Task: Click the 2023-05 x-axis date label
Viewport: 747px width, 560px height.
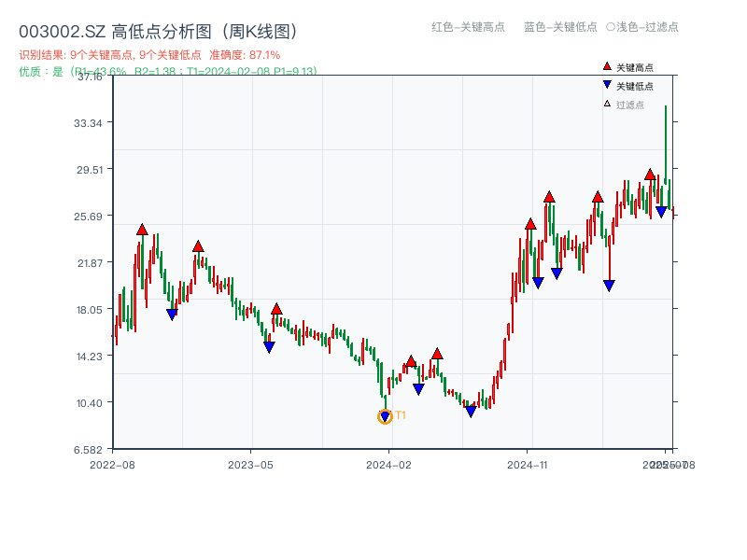Action: (250, 465)
